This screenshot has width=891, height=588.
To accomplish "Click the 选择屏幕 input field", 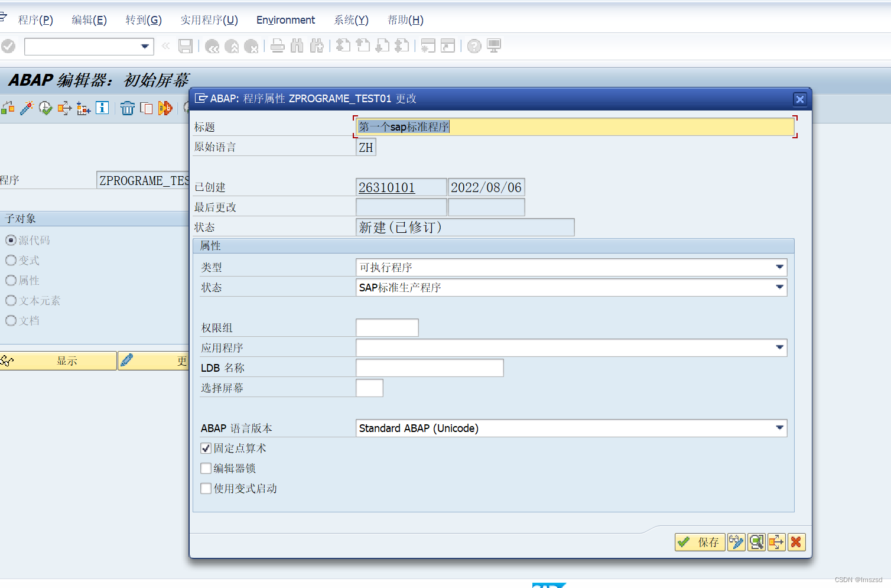I will [369, 388].
